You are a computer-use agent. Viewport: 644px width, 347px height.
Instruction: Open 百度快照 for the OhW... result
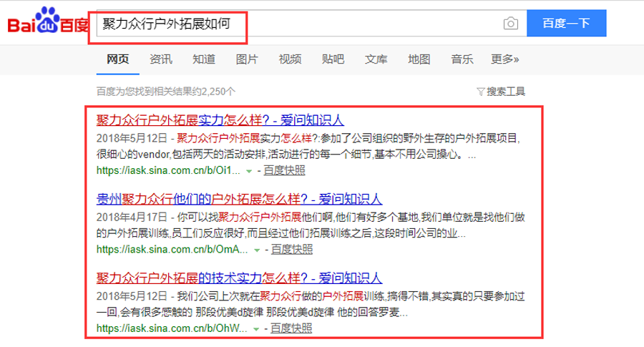tap(291, 328)
